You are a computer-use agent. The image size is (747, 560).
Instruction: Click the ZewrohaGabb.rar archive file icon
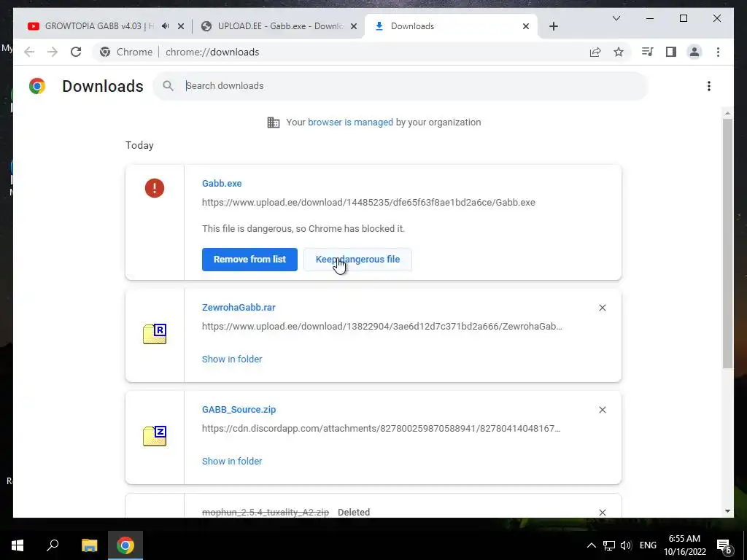click(x=155, y=334)
